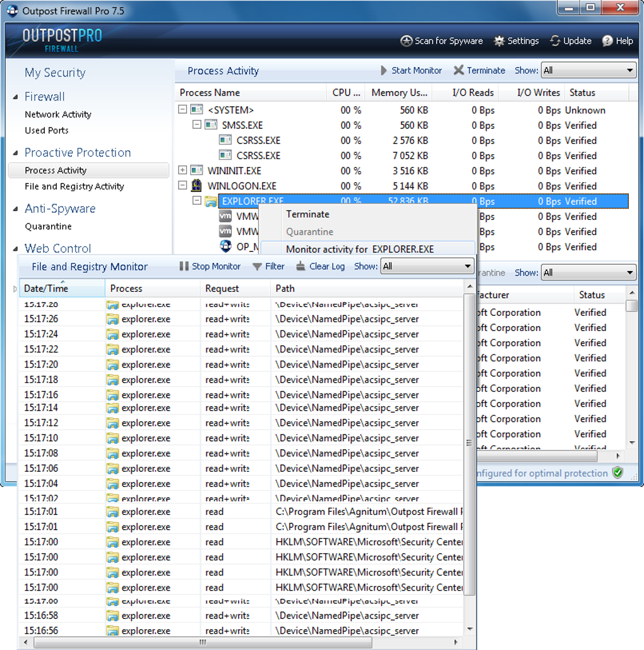The image size is (644, 650).
Task: Click the Anti-Spyware section heading
Action: click(x=60, y=209)
